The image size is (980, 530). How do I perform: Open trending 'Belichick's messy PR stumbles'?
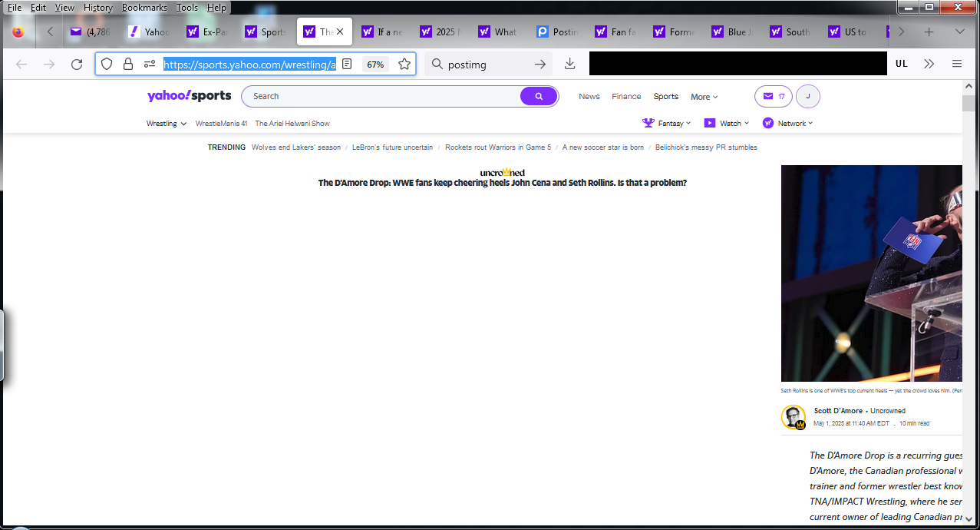point(706,147)
